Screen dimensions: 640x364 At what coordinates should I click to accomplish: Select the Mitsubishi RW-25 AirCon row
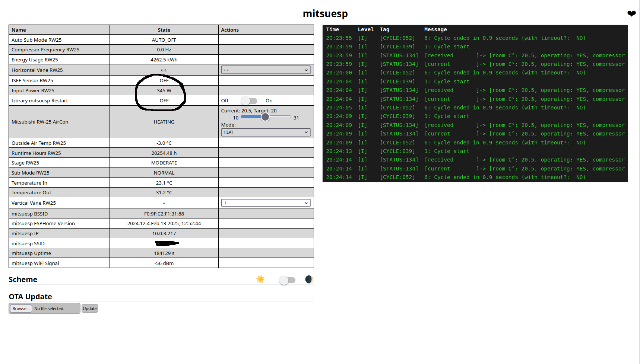click(x=40, y=122)
